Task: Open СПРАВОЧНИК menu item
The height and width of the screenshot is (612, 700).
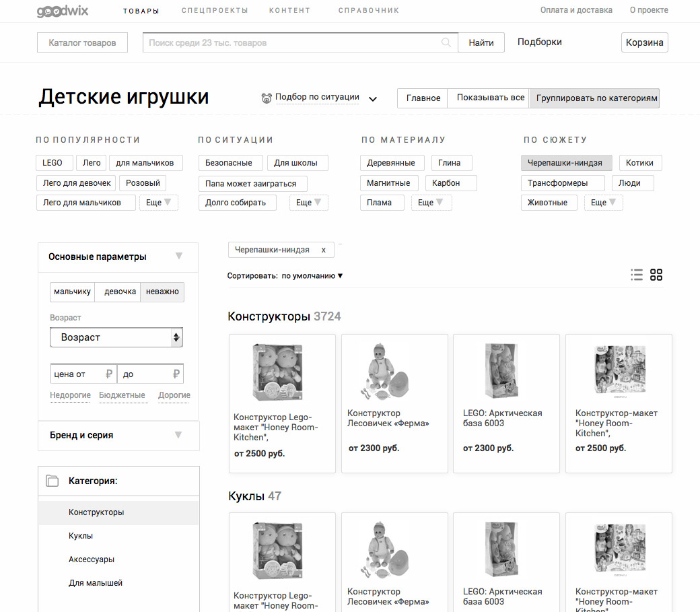Action: click(x=369, y=10)
